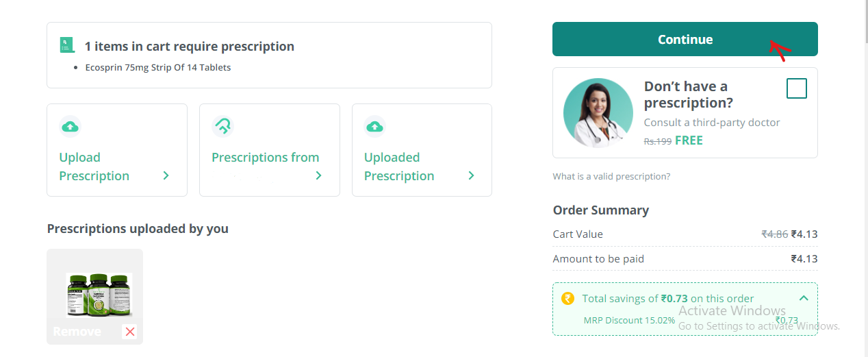Collapse the total savings details
This screenshot has height=357, width=868.
pyautogui.click(x=804, y=298)
